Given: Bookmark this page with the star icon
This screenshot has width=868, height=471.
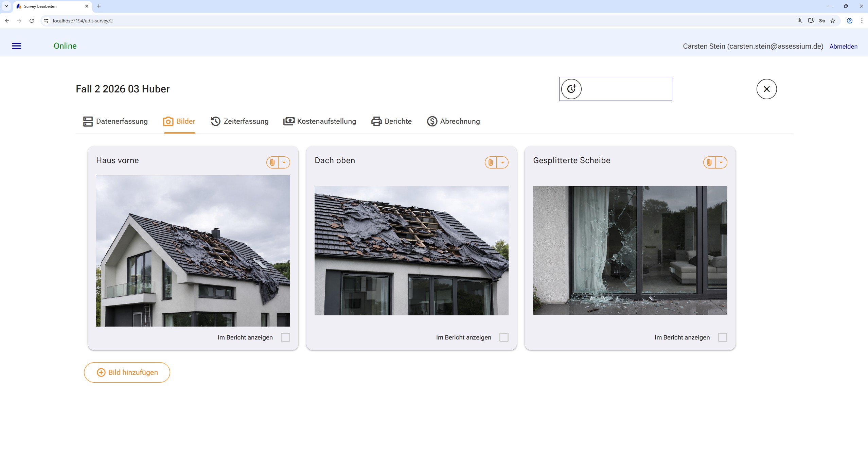Looking at the screenshot, I should pos(833,21).
